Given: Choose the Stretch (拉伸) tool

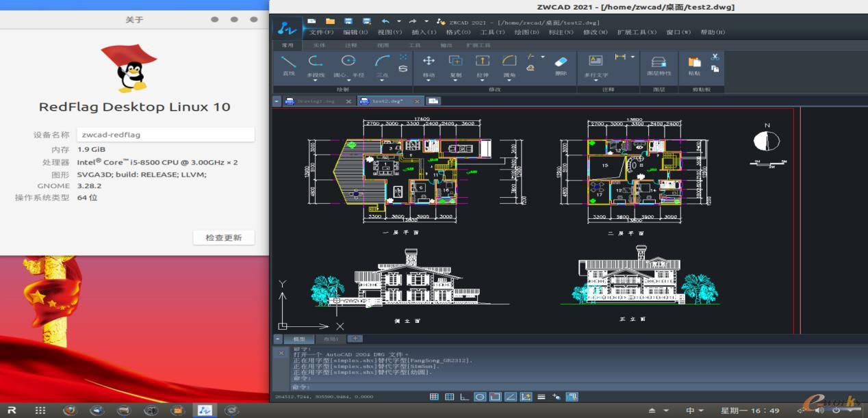Looking at the screenshot, I should click(483, 66).
